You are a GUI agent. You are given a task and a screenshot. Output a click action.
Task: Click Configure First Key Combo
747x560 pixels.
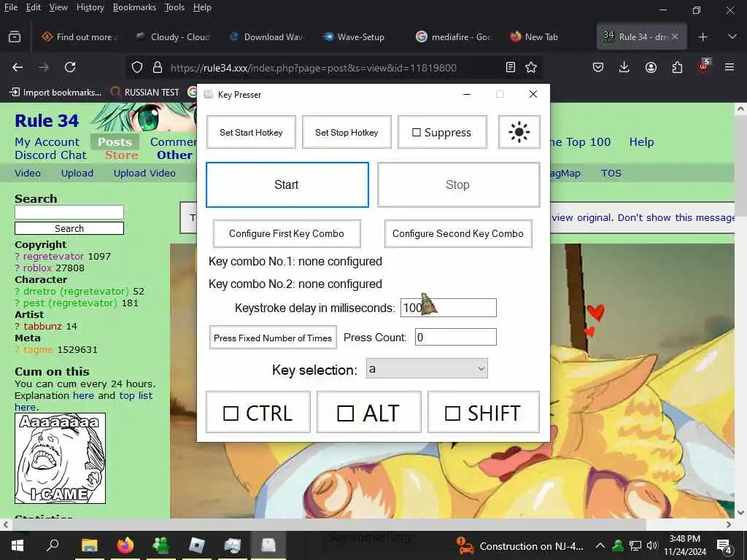coord(286,233)
